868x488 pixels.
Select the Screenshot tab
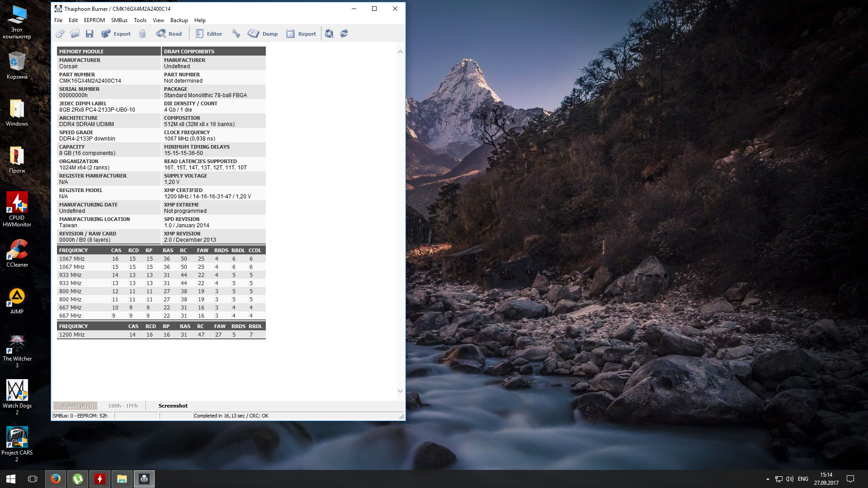click(x=173, y=406)
